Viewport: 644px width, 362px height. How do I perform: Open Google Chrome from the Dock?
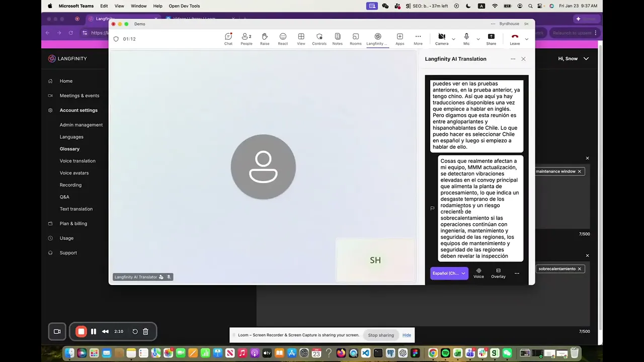pos(433,353)
